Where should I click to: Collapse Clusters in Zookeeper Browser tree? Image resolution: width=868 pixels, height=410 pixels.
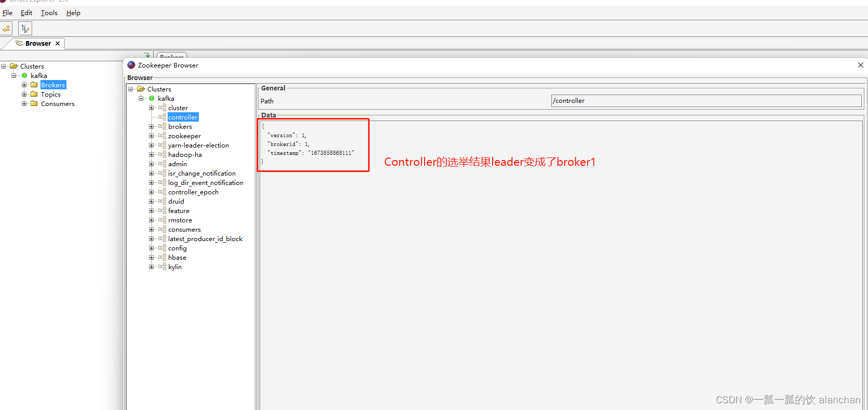click(130, 89)
